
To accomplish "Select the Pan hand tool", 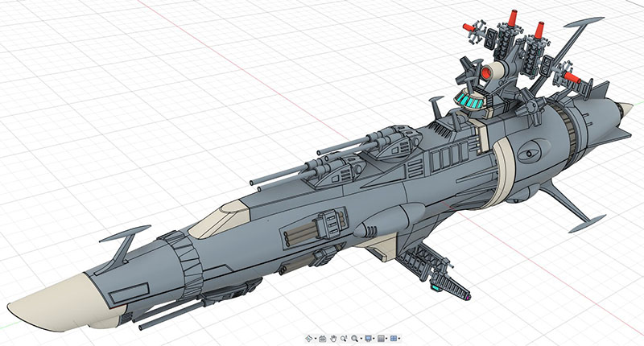I will point(333,339).
